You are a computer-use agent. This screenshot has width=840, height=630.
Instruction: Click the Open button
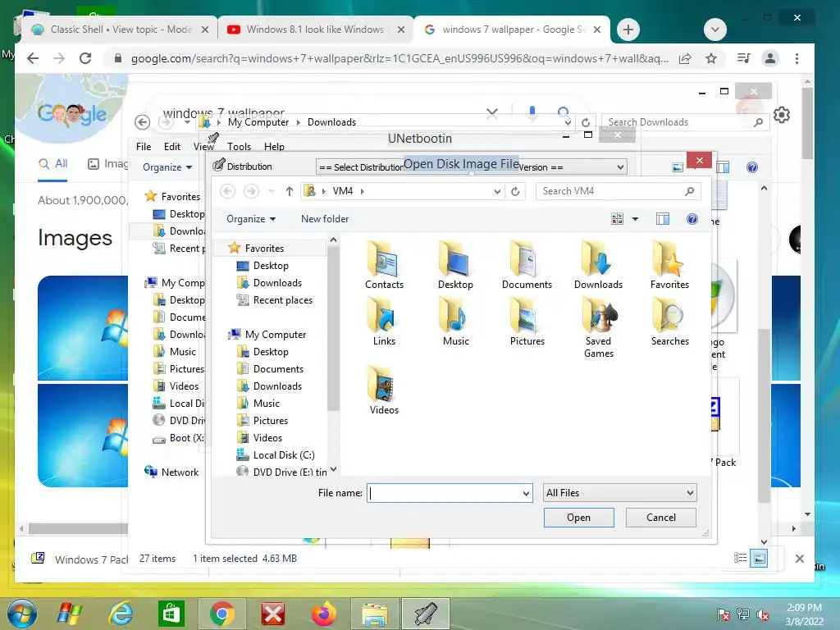578,518
